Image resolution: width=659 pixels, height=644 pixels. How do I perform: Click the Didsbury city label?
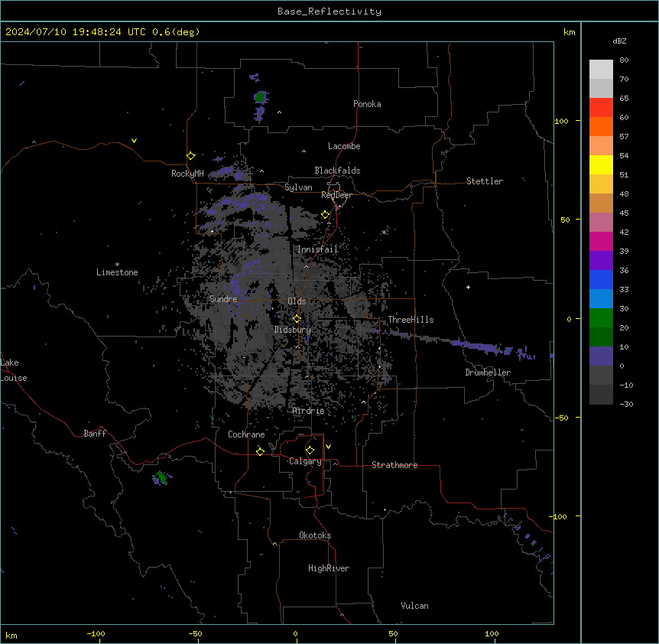(293, 330)
